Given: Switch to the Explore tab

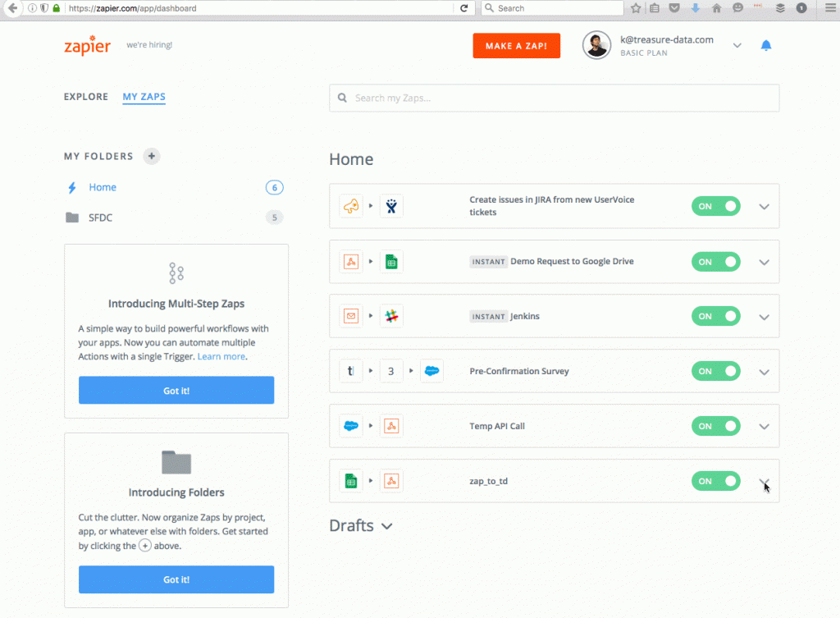Looking at the screenshot, I should point(86,97).
